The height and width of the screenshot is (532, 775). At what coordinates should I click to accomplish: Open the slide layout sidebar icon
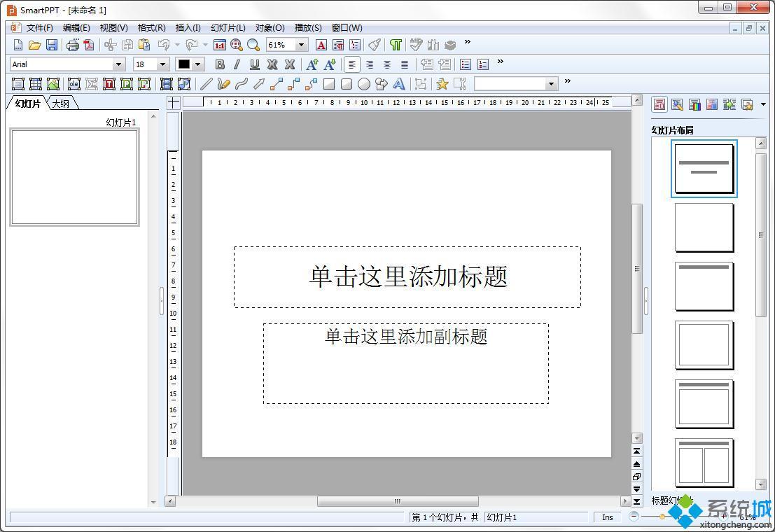[659, 104]
